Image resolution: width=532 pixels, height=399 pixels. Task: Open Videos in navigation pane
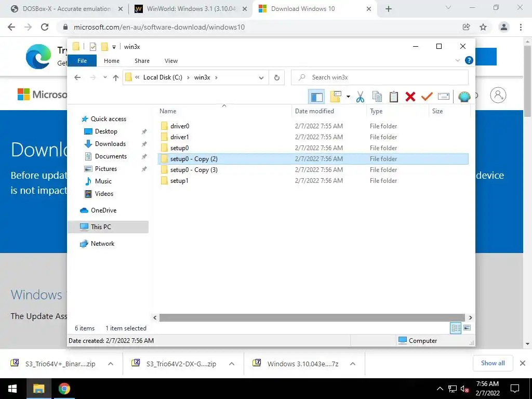(x=104, y=194)
